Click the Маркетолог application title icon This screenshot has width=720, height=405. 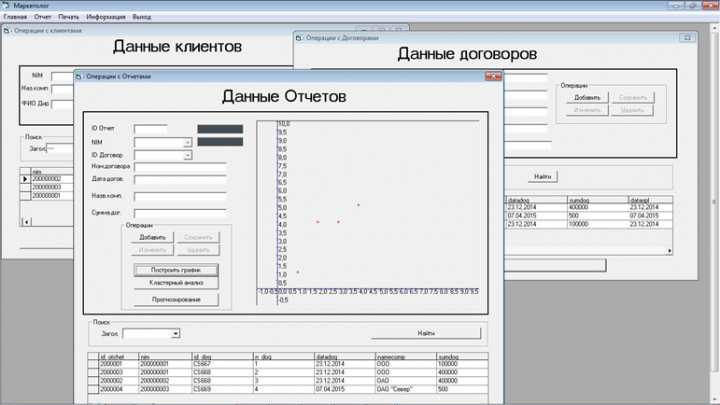click(6, 6)
